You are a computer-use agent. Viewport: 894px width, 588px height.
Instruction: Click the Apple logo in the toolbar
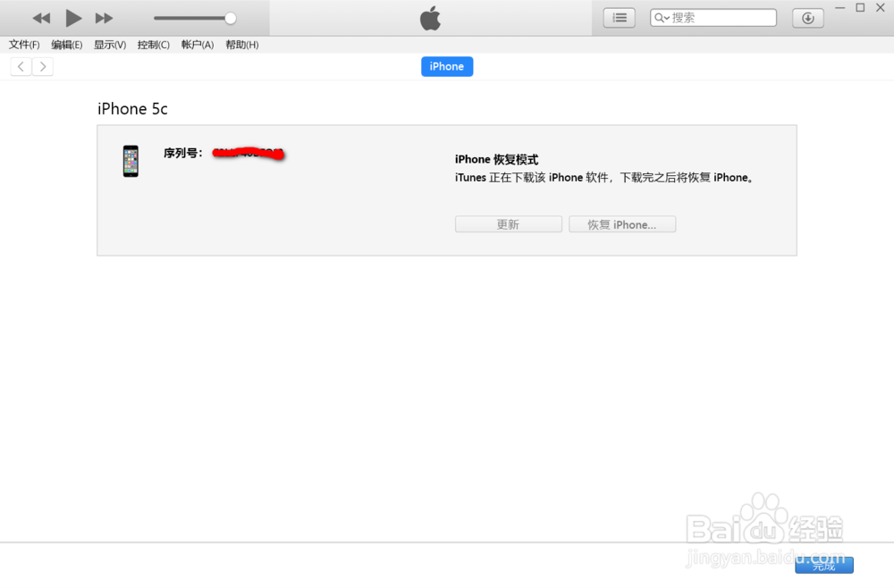click(x=430, y=17)
